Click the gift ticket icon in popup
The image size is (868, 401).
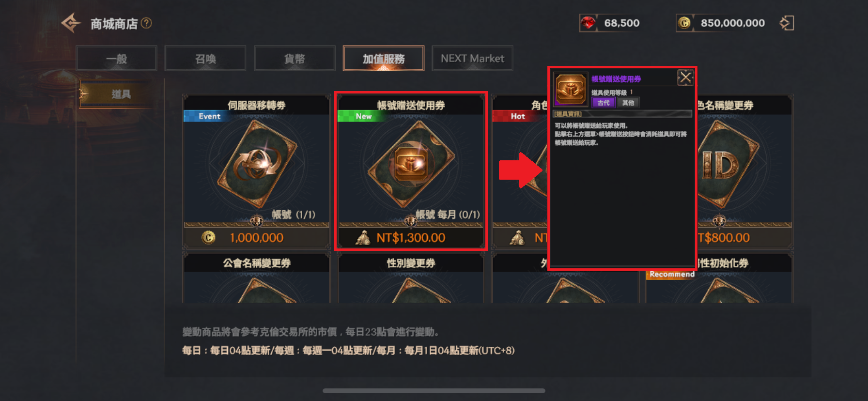point(571,89)
